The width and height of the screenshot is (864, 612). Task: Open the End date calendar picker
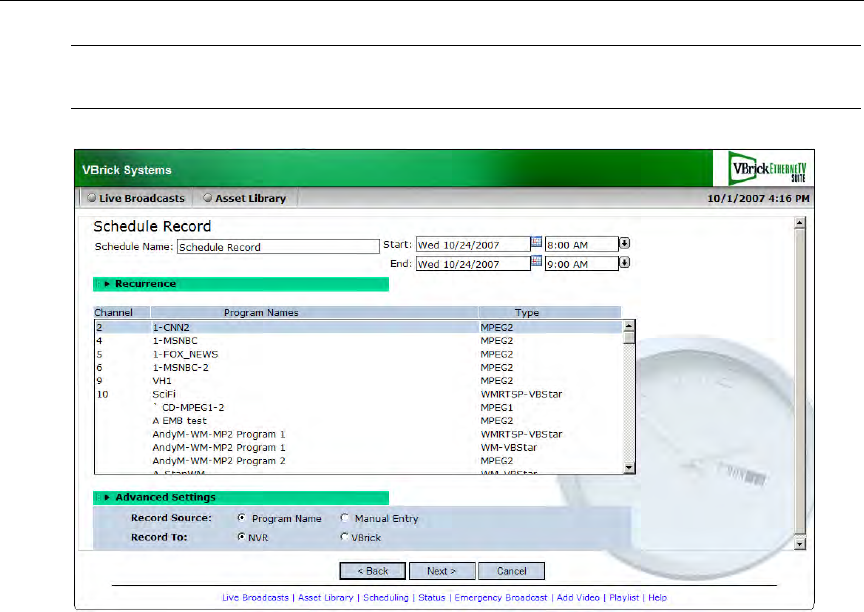(536, 263)
